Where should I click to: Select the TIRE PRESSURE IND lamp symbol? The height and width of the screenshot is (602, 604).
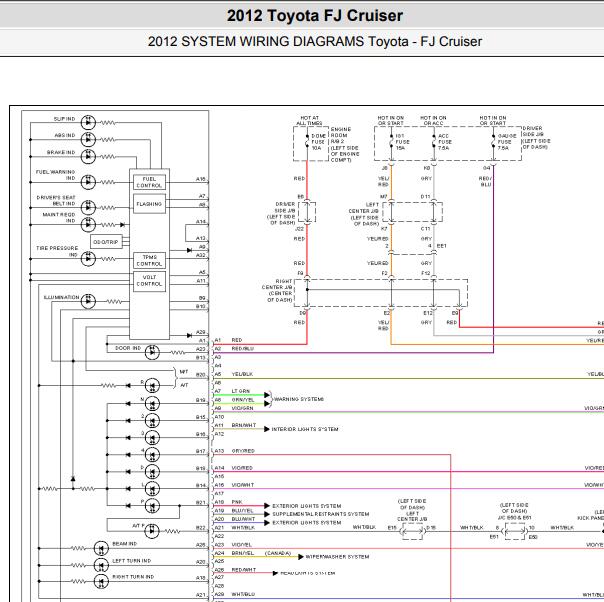click(88, 258)
